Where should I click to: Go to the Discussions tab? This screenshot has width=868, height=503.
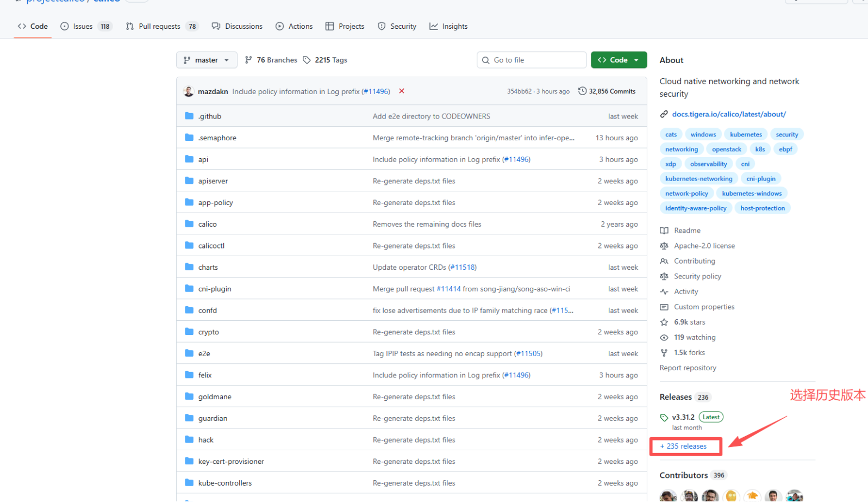pos(237,26)
